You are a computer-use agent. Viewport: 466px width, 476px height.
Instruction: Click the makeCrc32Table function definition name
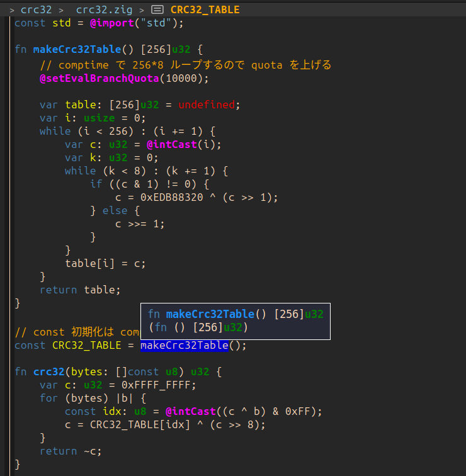tap(74, 50)
